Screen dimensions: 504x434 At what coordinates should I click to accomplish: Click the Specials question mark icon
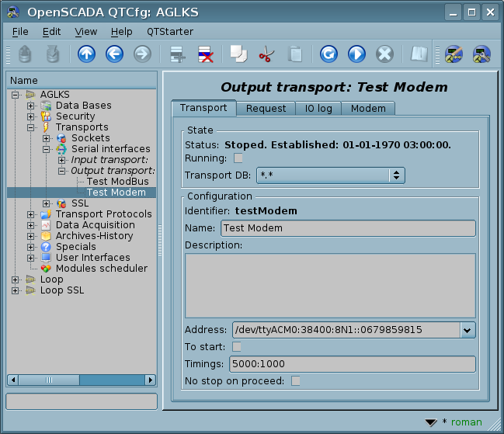point(46,247)
